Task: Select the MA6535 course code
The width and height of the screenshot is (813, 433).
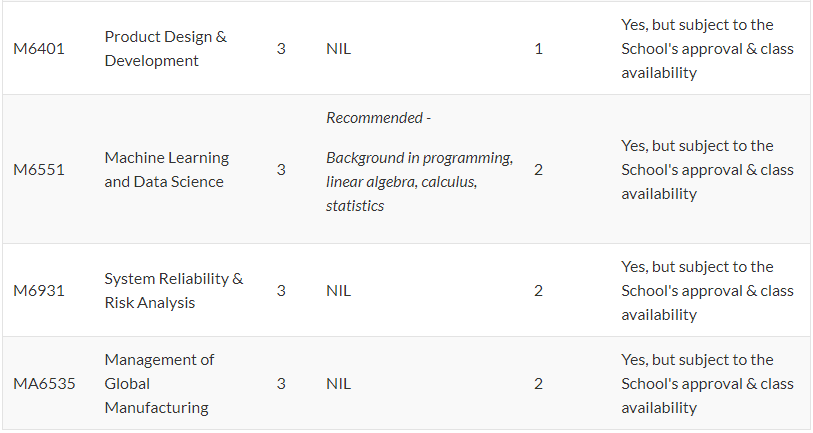Action: 44,384
